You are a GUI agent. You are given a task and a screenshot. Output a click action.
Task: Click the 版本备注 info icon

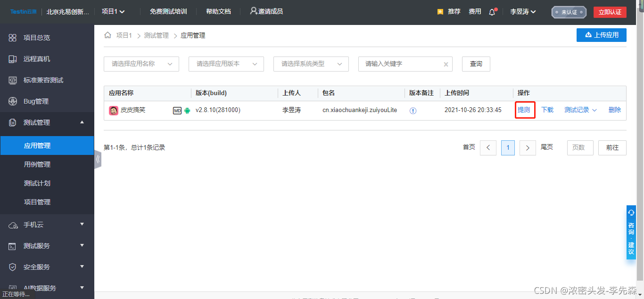pyautogui.click(x=413, y=111)
